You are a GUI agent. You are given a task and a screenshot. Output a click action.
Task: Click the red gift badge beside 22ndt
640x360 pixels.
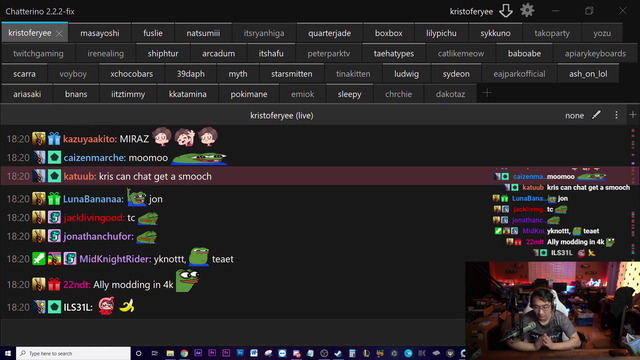[x=54, y=284]
